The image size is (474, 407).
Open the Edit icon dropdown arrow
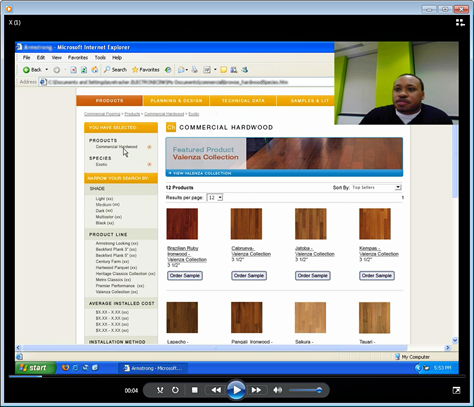pyautogui.click(x=215, y=70)
